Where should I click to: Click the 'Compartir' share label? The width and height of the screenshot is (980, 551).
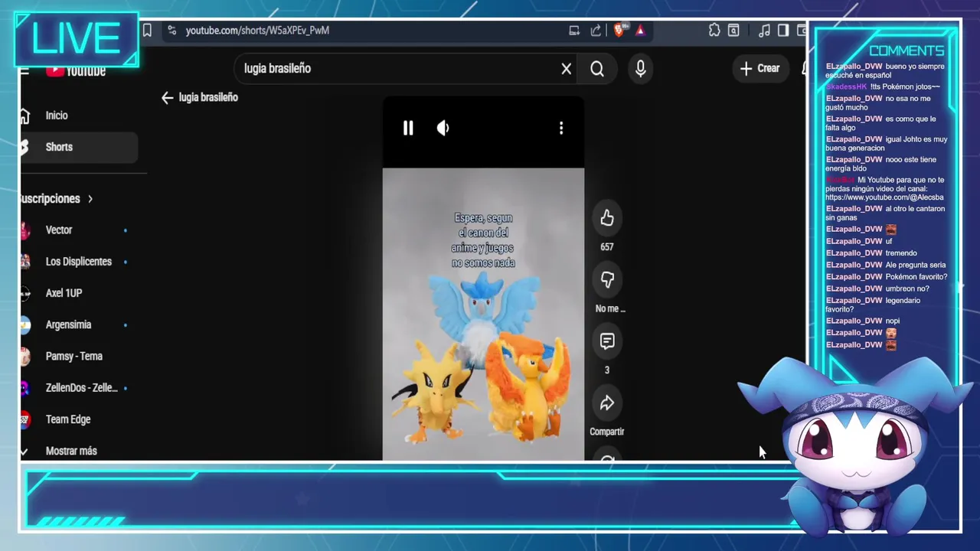(607, 432)
